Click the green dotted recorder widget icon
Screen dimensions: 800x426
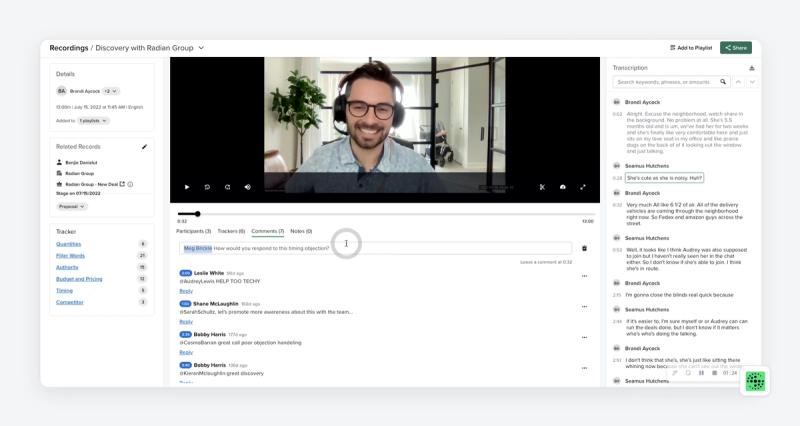755,381
